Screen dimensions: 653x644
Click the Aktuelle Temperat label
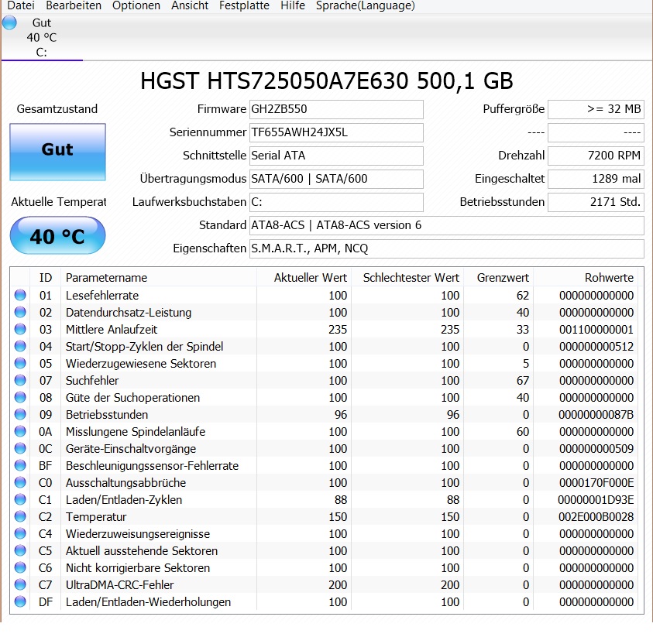[x=59, y=202]
